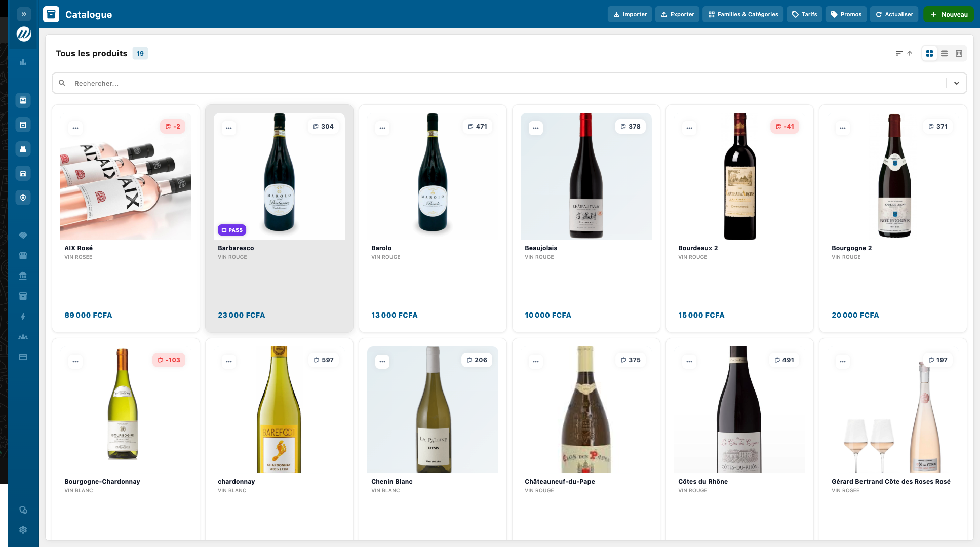Screen dimensions: 980x547
Task: Open the Tarifs page
Action: pyautogui.click(x=804, y=14)
